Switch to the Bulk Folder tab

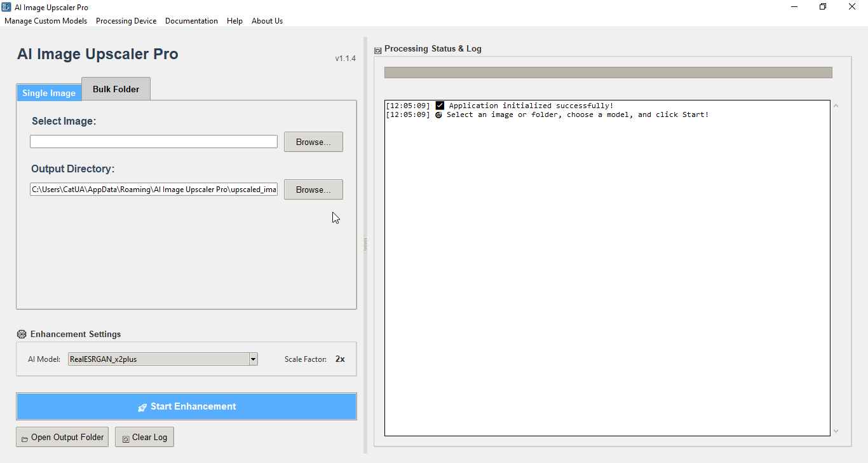click(x=116, y=89)
